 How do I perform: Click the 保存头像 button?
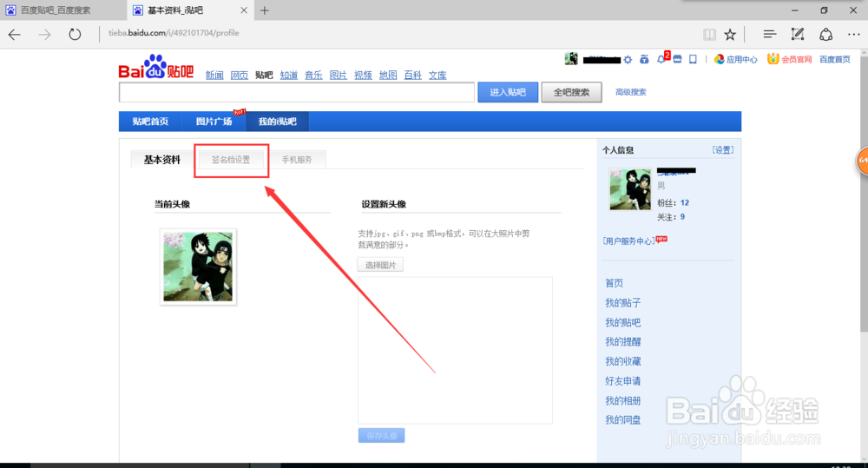click(381, 436)
